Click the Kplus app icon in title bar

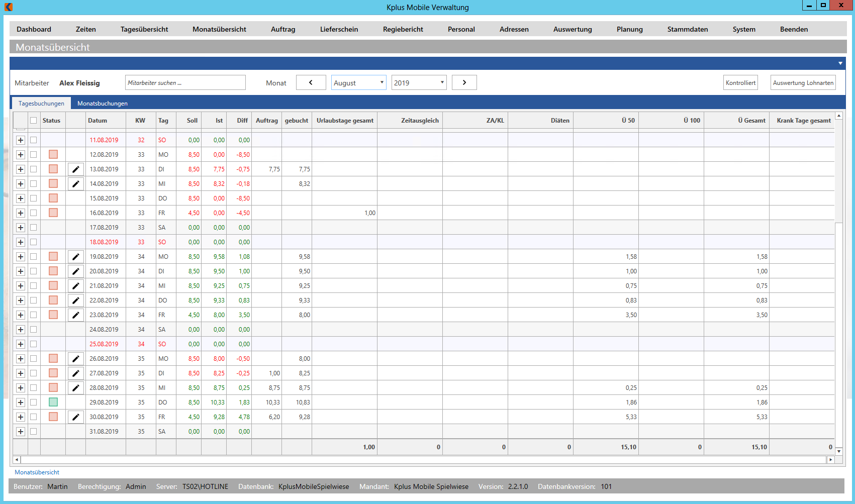point(9,7)
